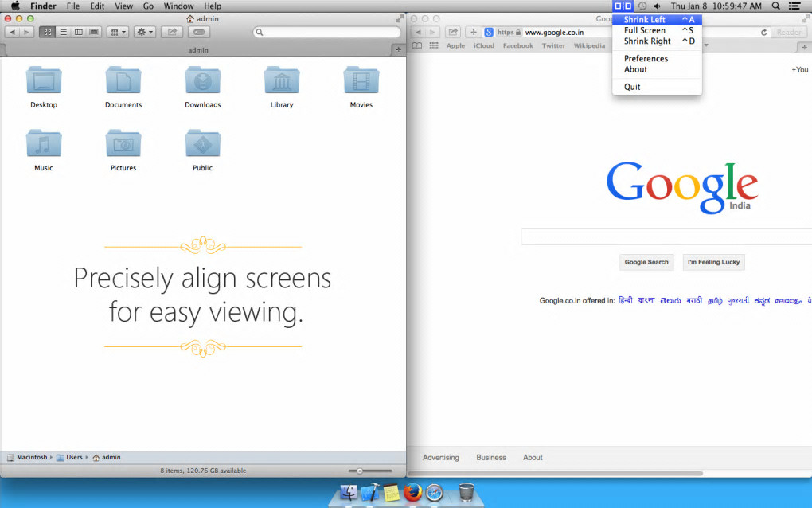The image size is (812, 508).
Task: Show Safari bookmarks sidebar icon
Action: [417, 45]
